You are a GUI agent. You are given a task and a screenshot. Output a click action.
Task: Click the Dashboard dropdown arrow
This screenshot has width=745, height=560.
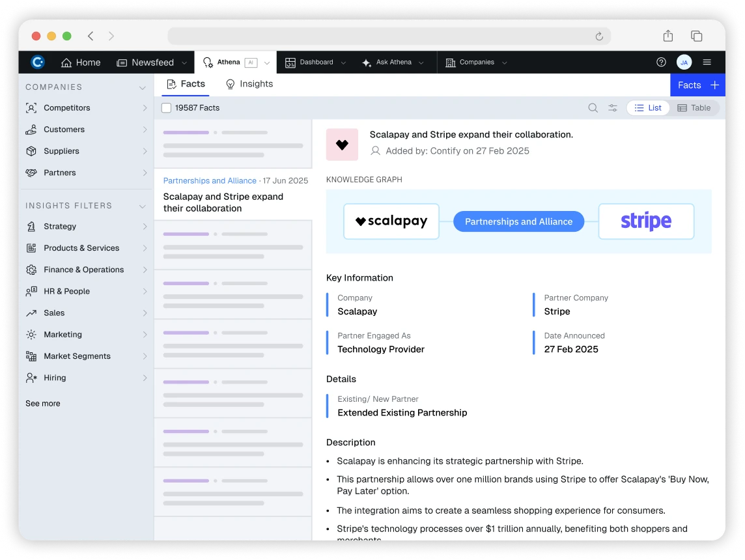coord(343,63)
